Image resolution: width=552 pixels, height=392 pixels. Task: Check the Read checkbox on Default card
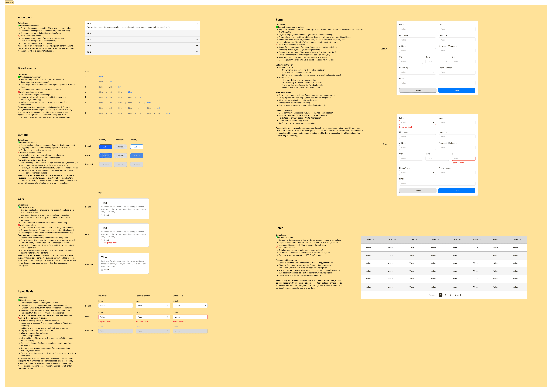click(x=102, y=215)
